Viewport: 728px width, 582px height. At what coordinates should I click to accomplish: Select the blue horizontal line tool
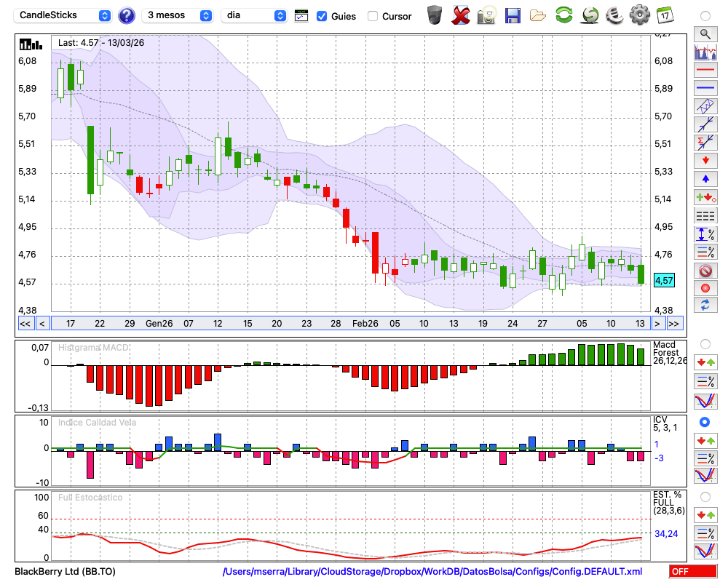(x=705, y=88)
